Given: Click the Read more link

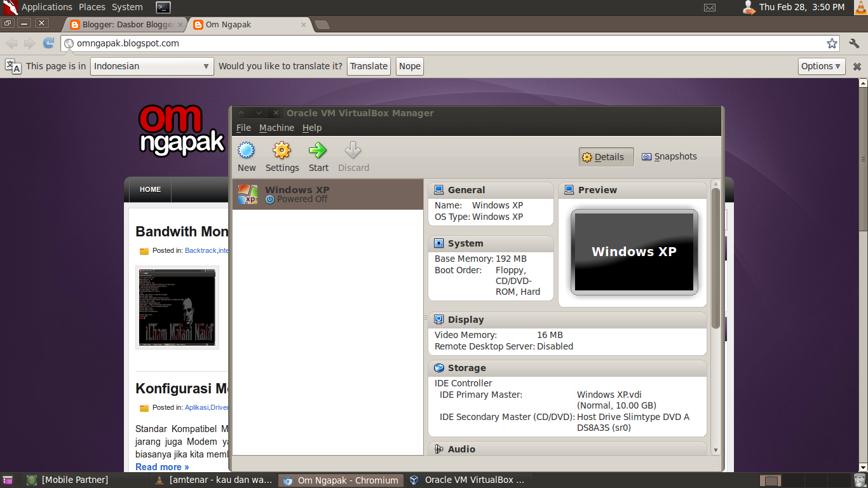Looking at the screenshot, I should click(x=162, y=467).
